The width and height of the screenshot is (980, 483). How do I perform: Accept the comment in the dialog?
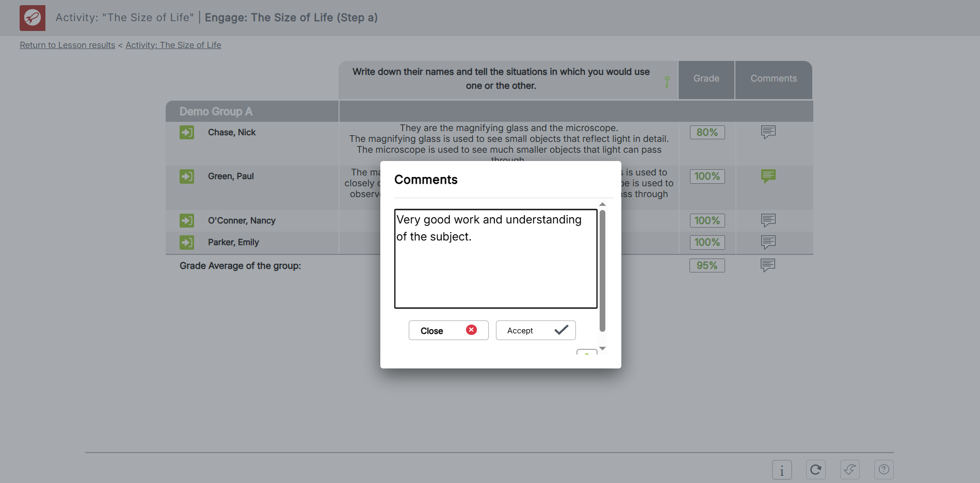pos(535,330)
